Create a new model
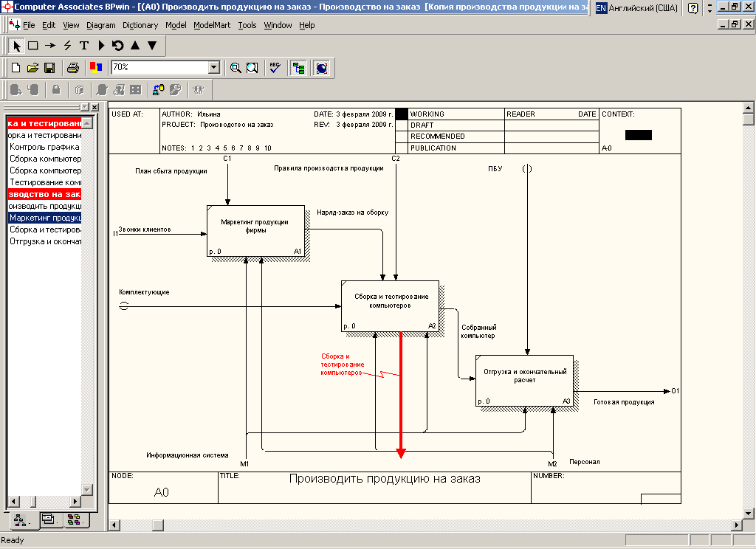The height and width of the screenshot is (549, 756). (16, 68)
